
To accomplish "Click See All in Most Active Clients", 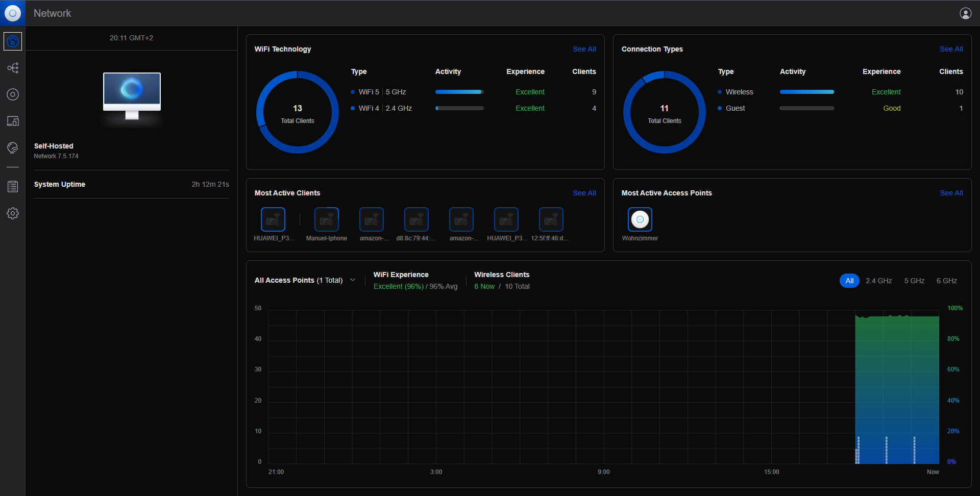I will (x=584, y=193).
